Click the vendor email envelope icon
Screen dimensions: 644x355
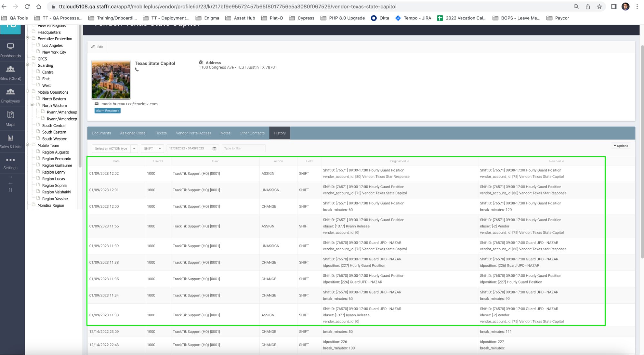tap(97, 104)
